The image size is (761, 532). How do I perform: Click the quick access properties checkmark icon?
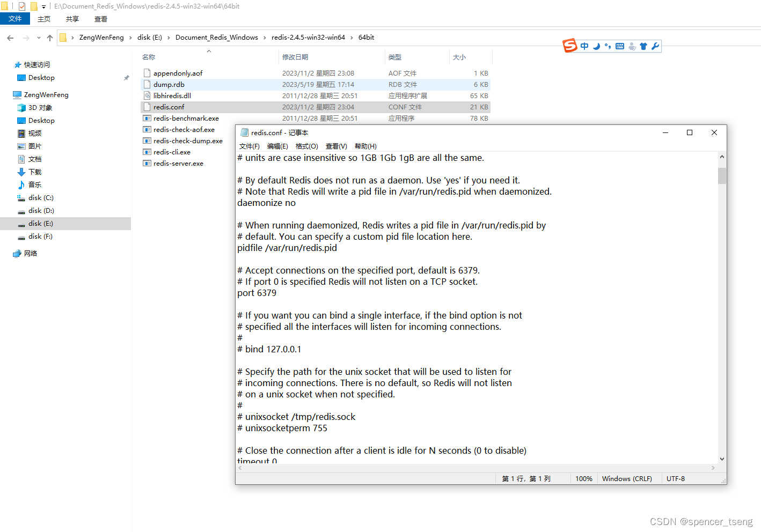(22, 6)
